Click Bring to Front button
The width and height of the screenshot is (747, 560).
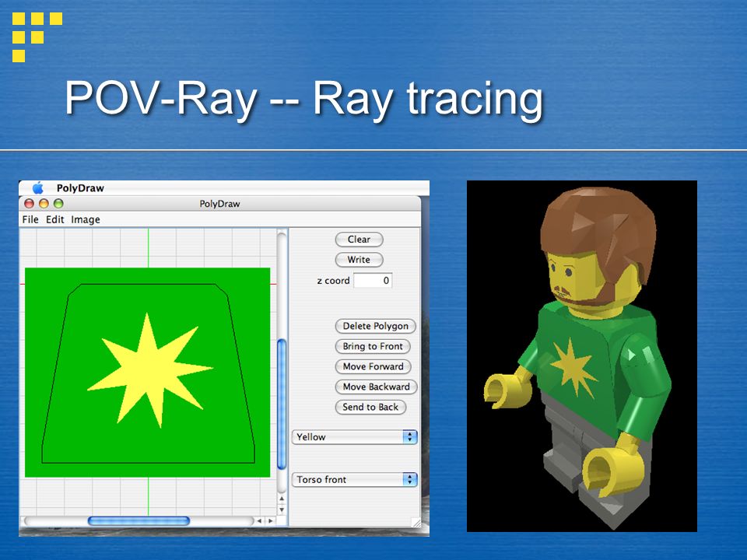point(373,346)
